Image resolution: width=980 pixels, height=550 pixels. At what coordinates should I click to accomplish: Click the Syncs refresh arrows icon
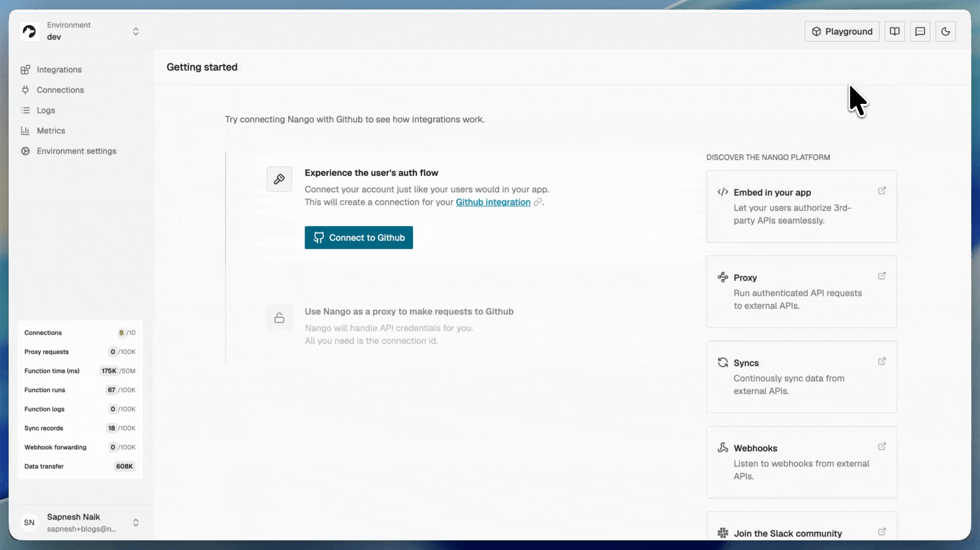(x=723, y=363)
